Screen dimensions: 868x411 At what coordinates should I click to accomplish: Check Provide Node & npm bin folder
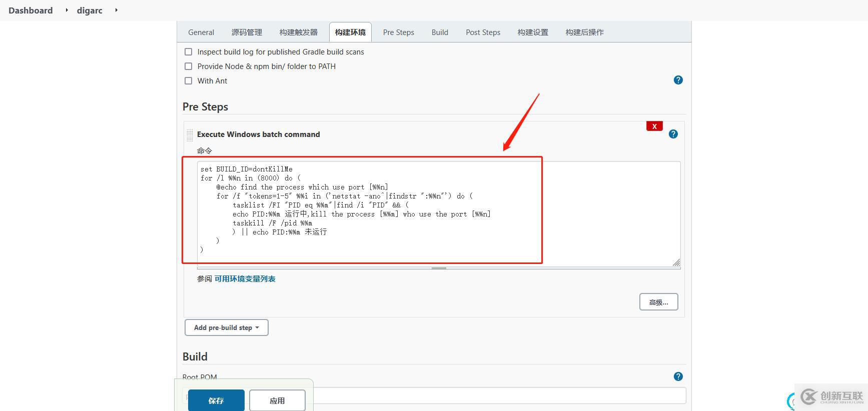pyautogui.click(x=189, y=66)
